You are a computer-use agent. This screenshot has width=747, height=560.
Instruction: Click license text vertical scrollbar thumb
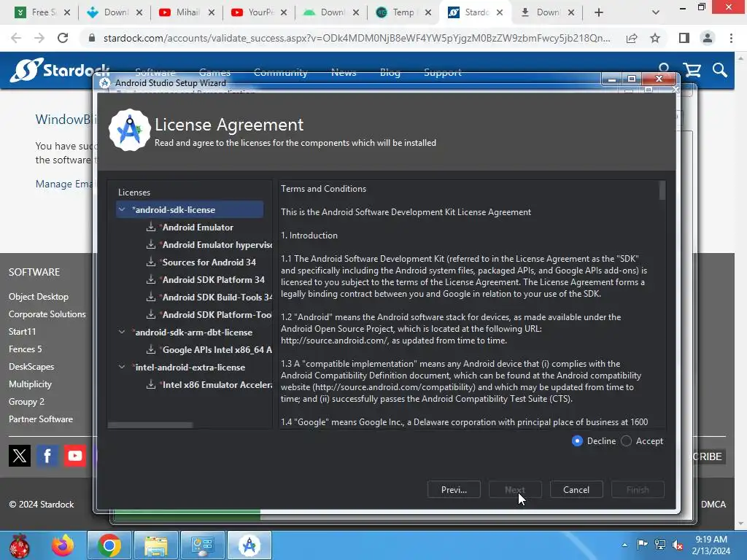[x=662, y=190]
